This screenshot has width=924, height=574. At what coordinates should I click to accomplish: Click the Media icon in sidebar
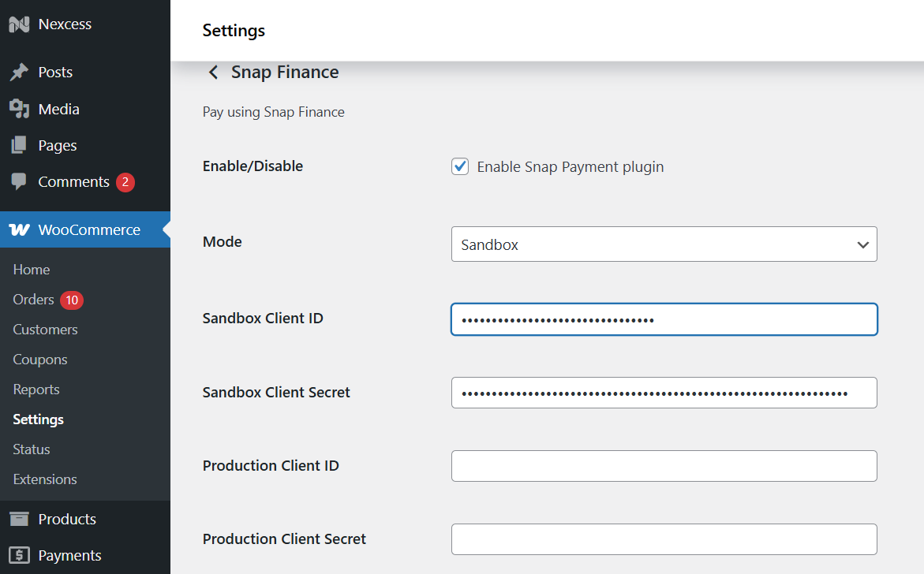point(19,109)
